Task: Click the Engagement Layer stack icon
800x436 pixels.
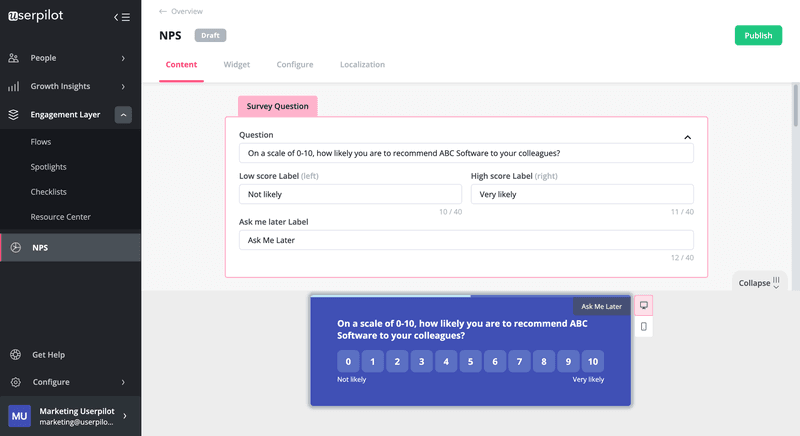Action: pyautogui.click(x=14, y=115)
